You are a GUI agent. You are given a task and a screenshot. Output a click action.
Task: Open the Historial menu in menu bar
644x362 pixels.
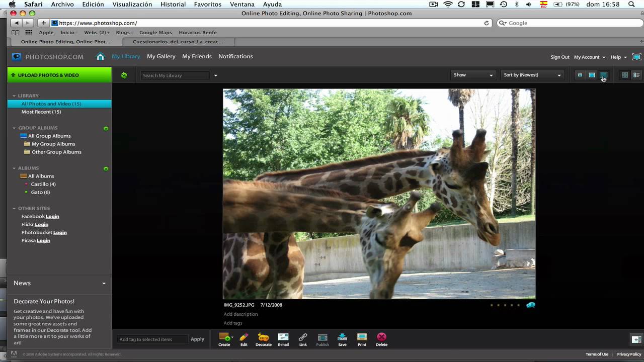point(173,4)
